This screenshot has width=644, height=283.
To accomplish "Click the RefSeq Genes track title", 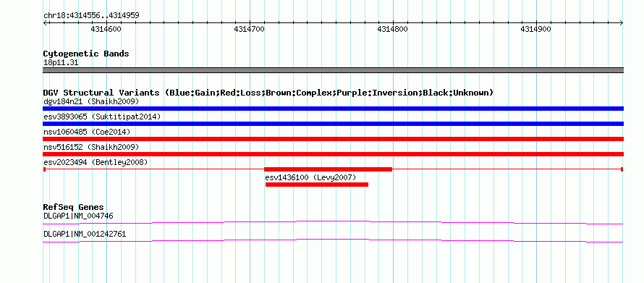I will coord(74,207).
